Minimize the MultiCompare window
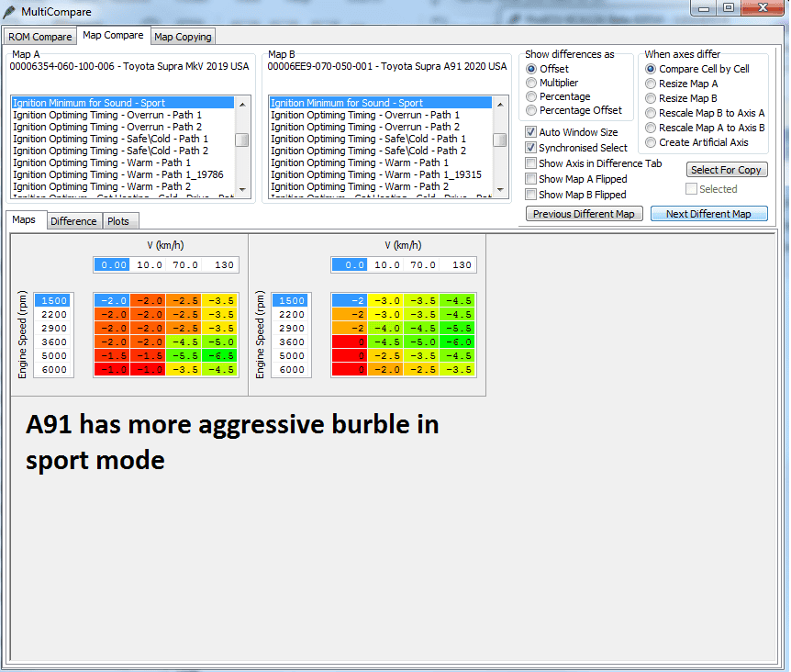The width and height of the screenshot is (791, 672). click(x=704, y=8)
